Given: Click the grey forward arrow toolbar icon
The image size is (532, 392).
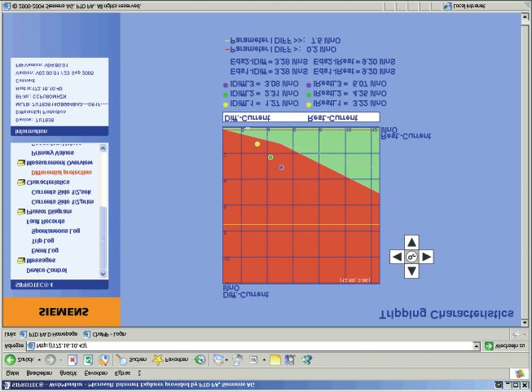Looking at the screenshot, I should (x=51, y=359).
